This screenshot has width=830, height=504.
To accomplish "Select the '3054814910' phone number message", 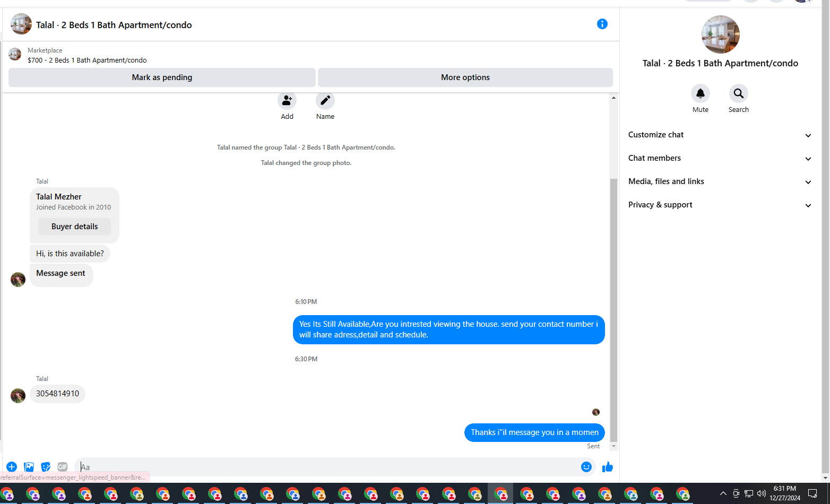I will pyautogui.click(x=57, y=394).
